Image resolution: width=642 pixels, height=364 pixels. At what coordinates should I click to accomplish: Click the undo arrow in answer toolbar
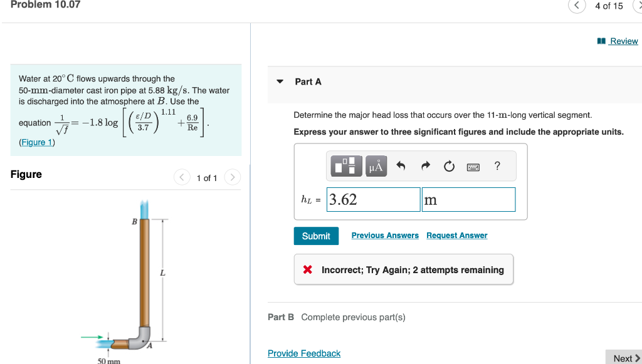tap(400, 165)
